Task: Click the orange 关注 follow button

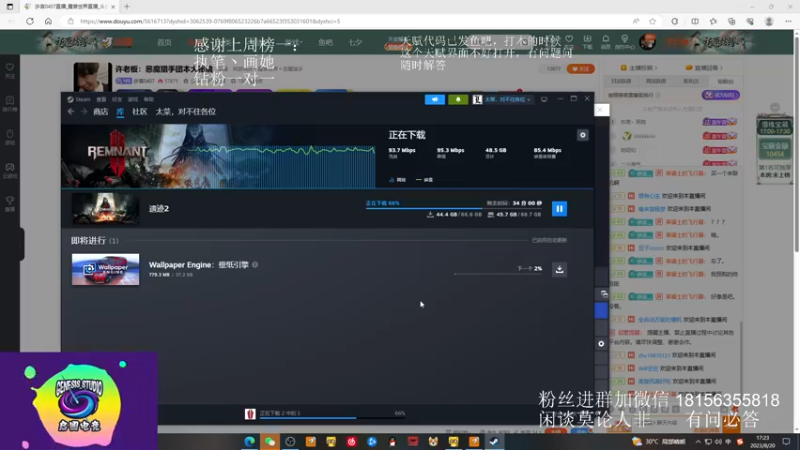Action: click(x=581, y=69)
